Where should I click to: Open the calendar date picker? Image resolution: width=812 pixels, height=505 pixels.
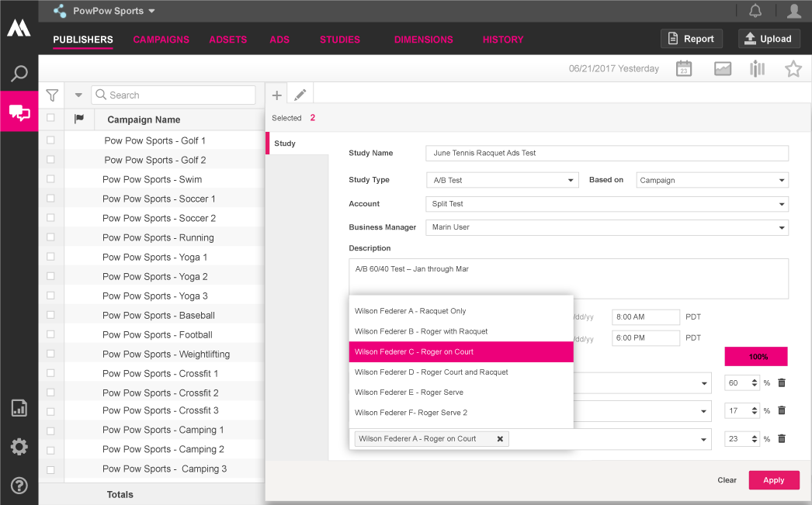click(683, 68)
